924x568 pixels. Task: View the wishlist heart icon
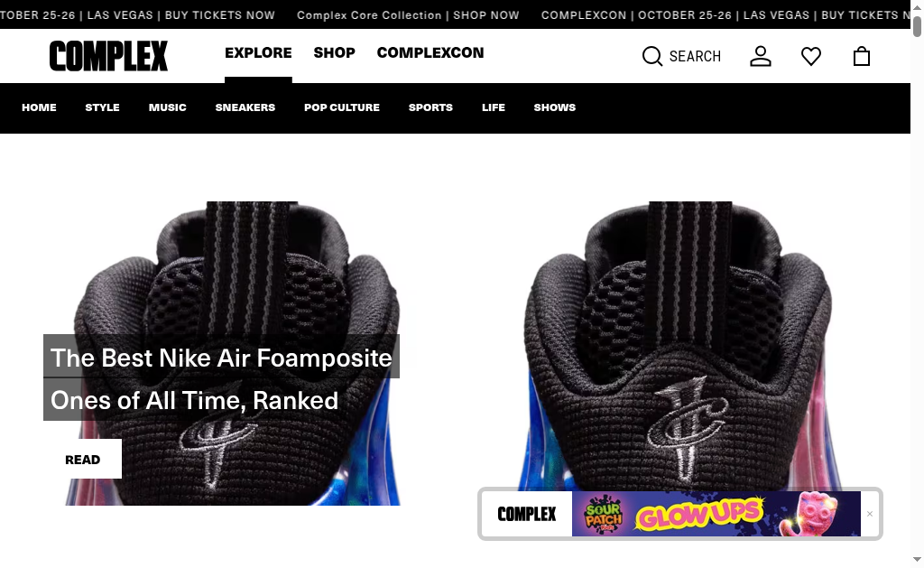click(811, 57)
